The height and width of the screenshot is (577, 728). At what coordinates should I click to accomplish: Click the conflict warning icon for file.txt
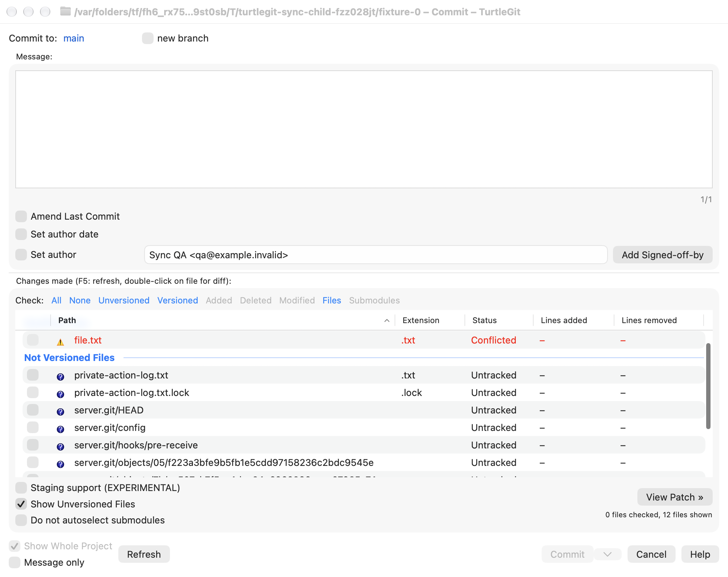60,342
